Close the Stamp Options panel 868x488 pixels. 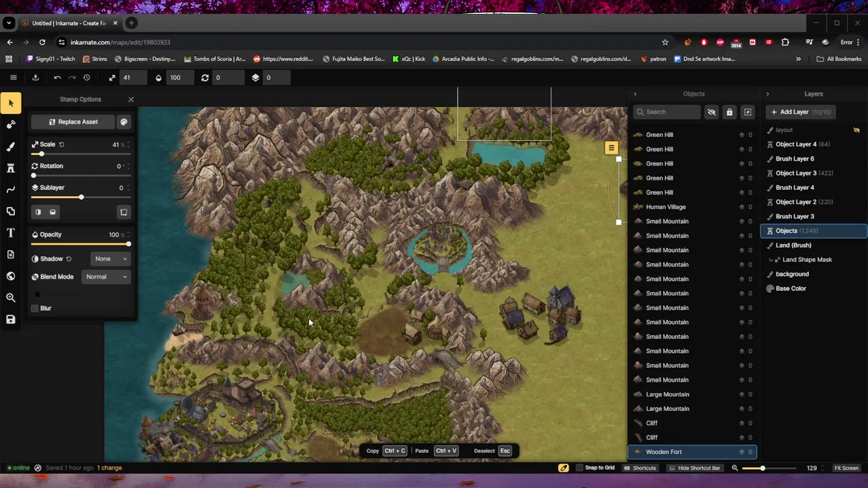coord(131,99)
